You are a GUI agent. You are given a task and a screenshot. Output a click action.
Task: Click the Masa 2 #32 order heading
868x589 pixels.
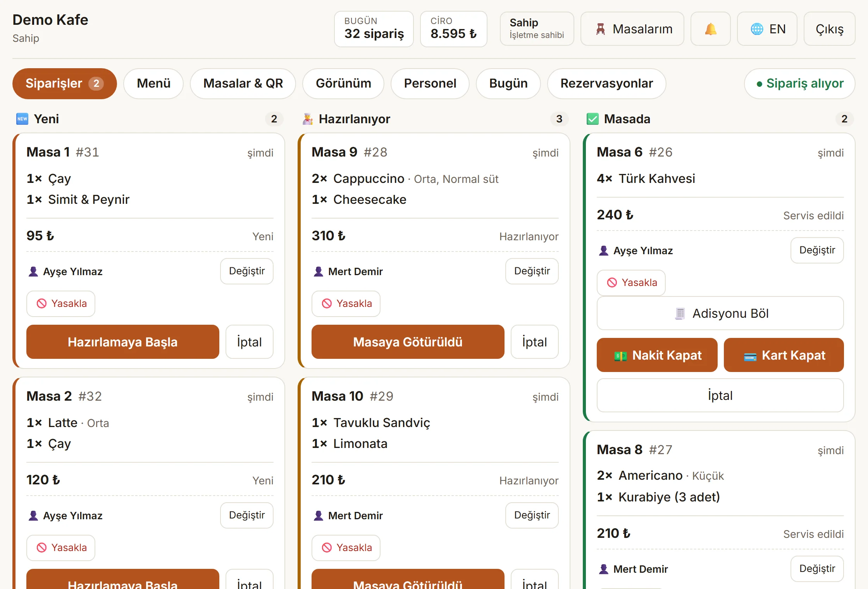(x=64, y=396)
